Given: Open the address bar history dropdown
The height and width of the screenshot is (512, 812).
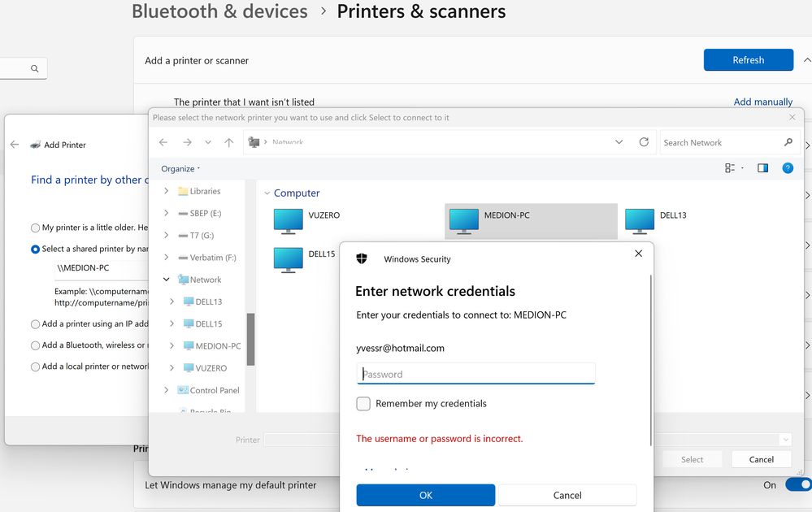Looking at the screenshot, I should click(x=619, y=142).
